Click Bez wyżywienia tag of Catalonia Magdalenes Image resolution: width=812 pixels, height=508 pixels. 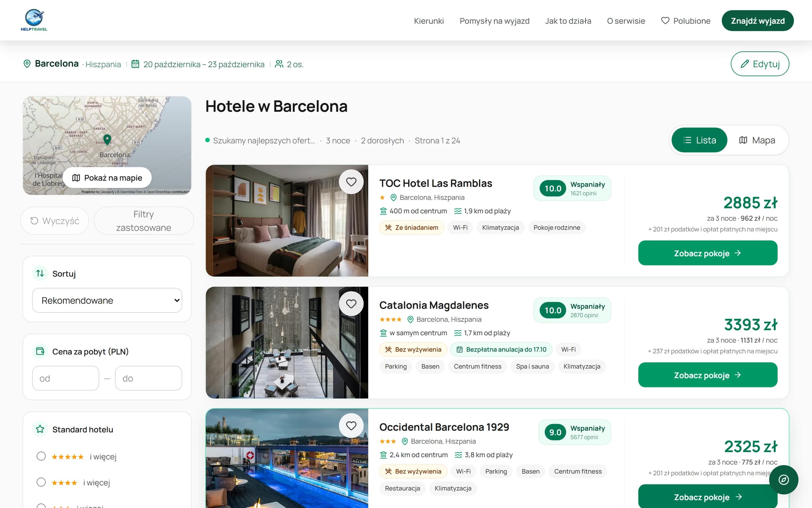coord(413,350)
